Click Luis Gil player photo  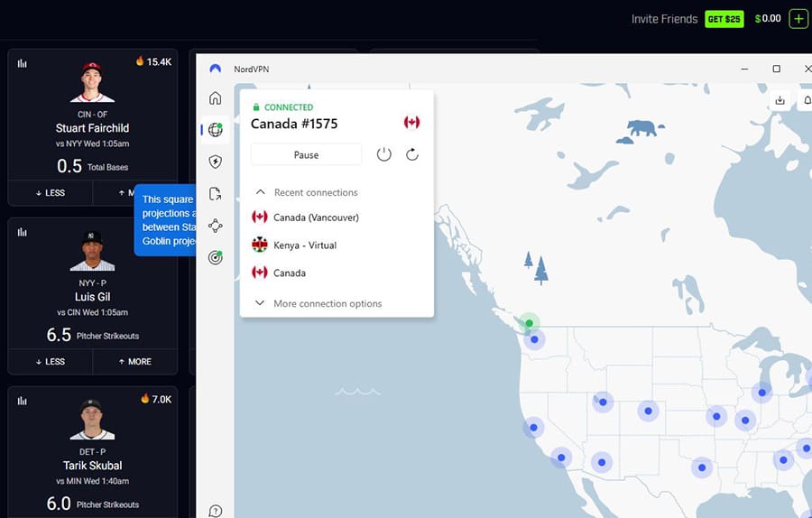click(x=92, y=251)
